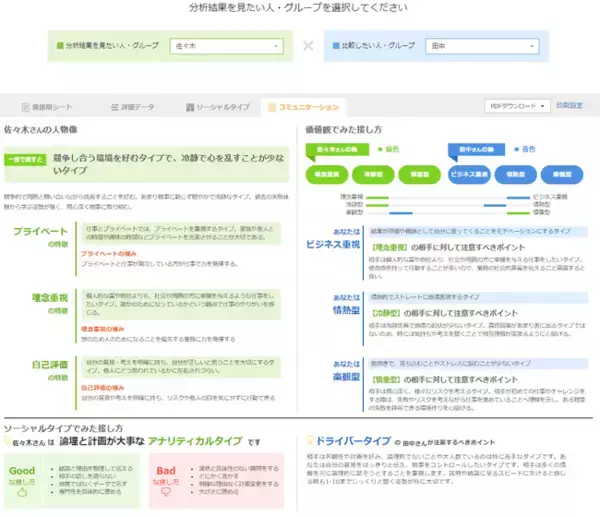Click the X icon between the group selectors
The height and width of the screenshot is (517, 600).
(x=308, y=46)
